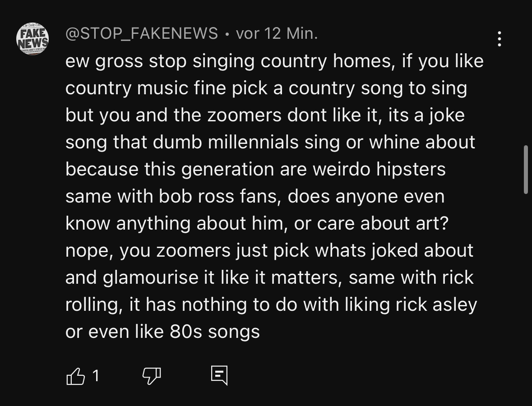
Task: Click the line starting 'ew gross stop singing'
Action: tap(274, 61)
